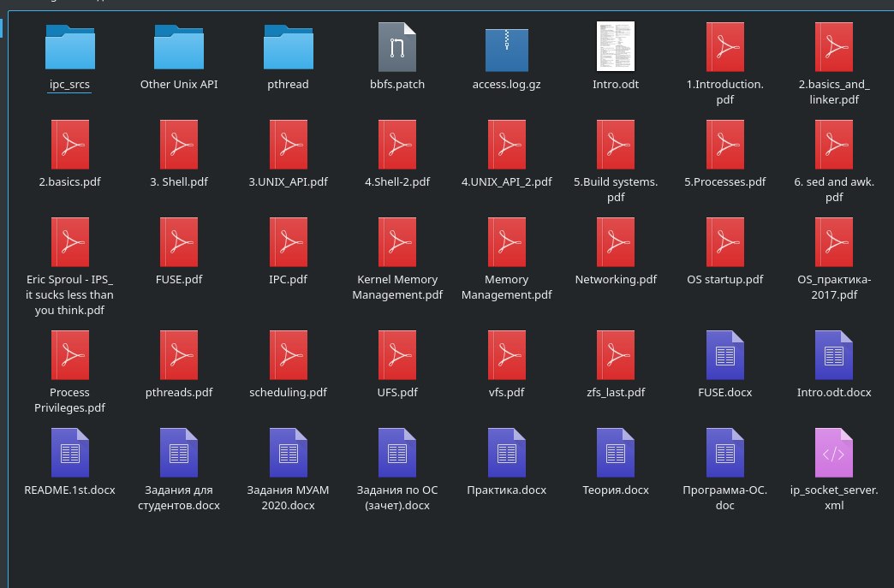
Task: Select the Eric Sproul IPS pdf icon
Action: [69, 242]
